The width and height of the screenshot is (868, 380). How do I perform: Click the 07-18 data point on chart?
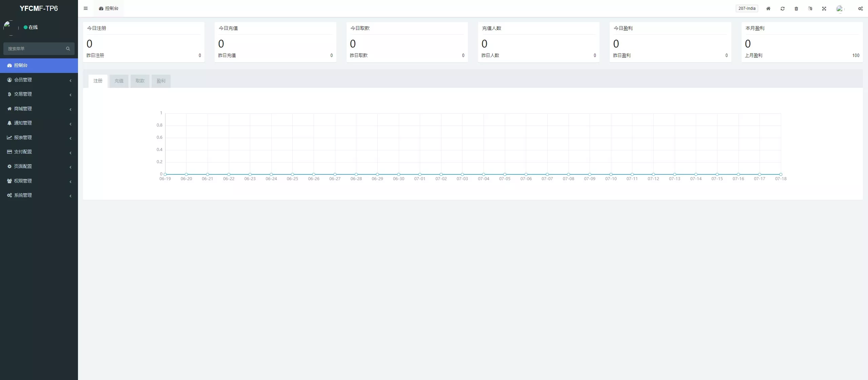(781, 174)
